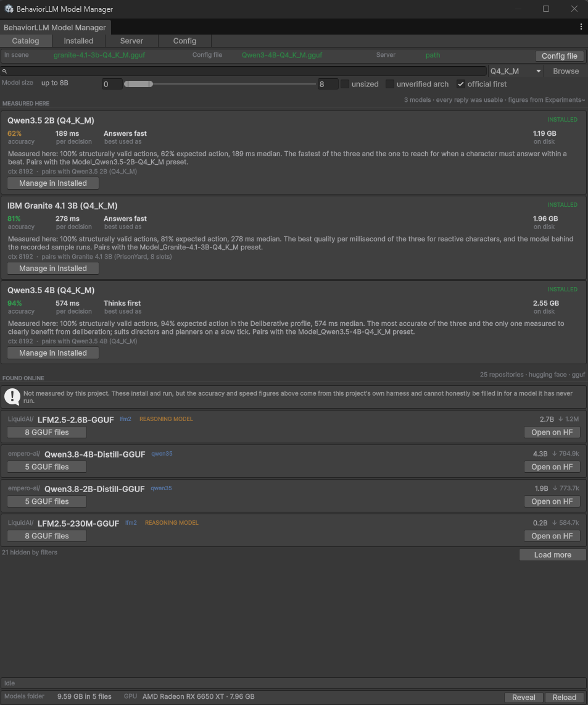Open Qwen3.8-2B-Distill-GGUF on HF
This screenshot has height=705, width=588.
552,501
